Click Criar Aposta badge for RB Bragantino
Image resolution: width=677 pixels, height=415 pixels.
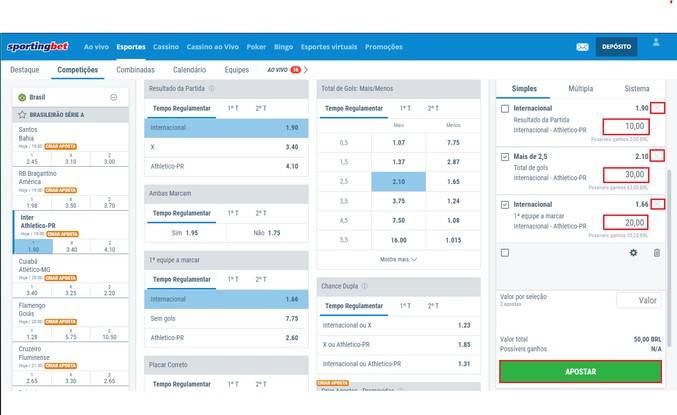60,190
